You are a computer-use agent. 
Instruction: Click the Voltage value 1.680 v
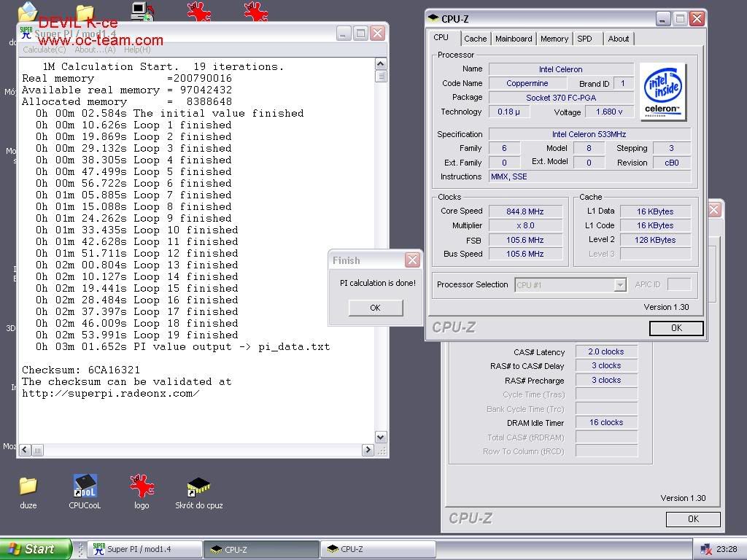[x=609, y=112]
